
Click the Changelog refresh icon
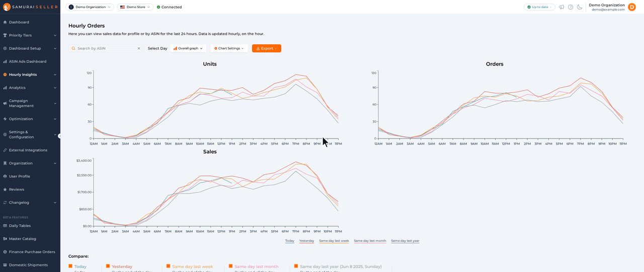tap(5, 202)
